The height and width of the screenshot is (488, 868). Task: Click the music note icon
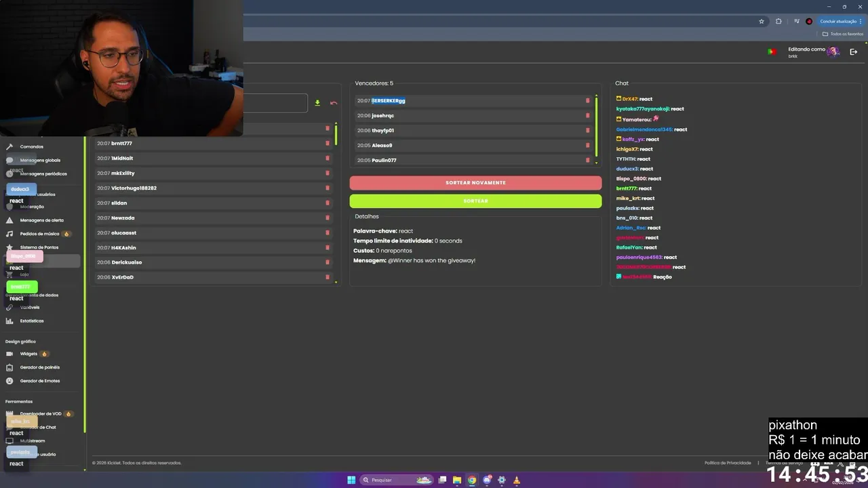pyautogui.click(x=9, y=234)
